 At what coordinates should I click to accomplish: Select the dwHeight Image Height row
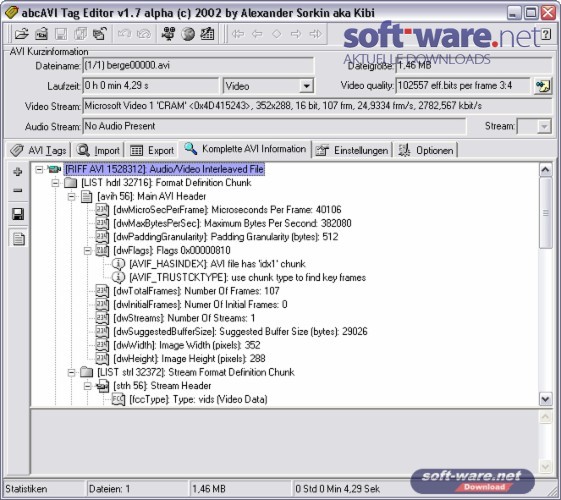(189, 359)
